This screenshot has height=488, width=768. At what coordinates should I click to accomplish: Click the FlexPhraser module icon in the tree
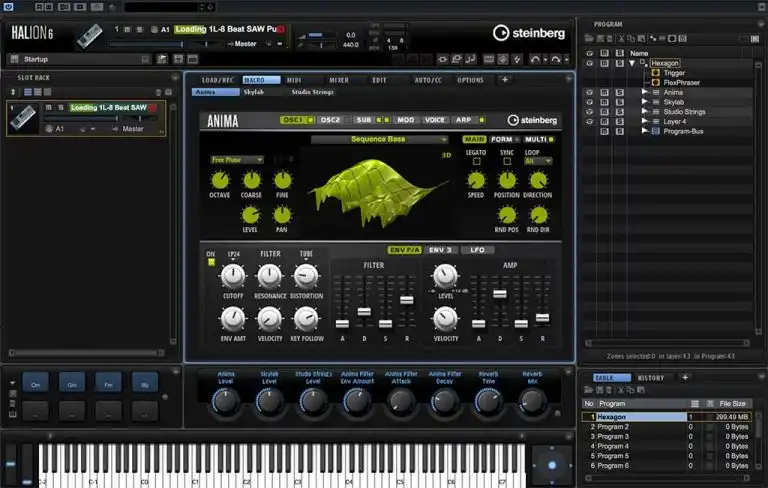[655, 82]
